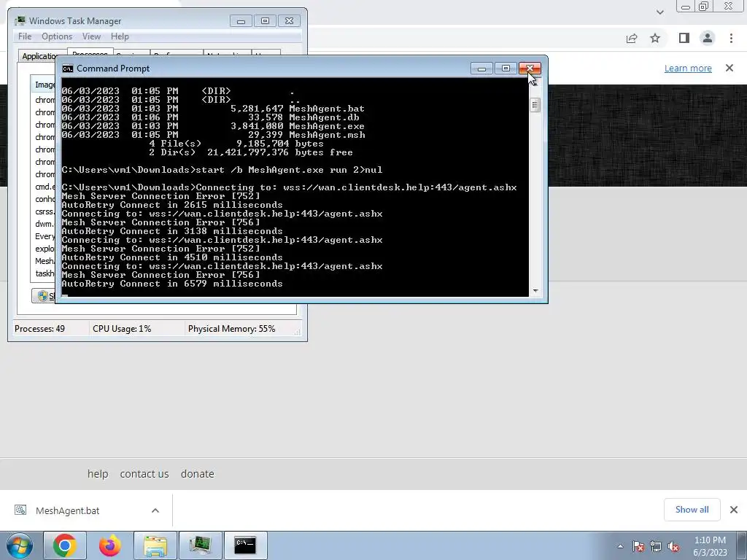This screenshot has height=560, width=747.
Task: Click the Windows Task Manager title icon
Action: click(20, 21)
